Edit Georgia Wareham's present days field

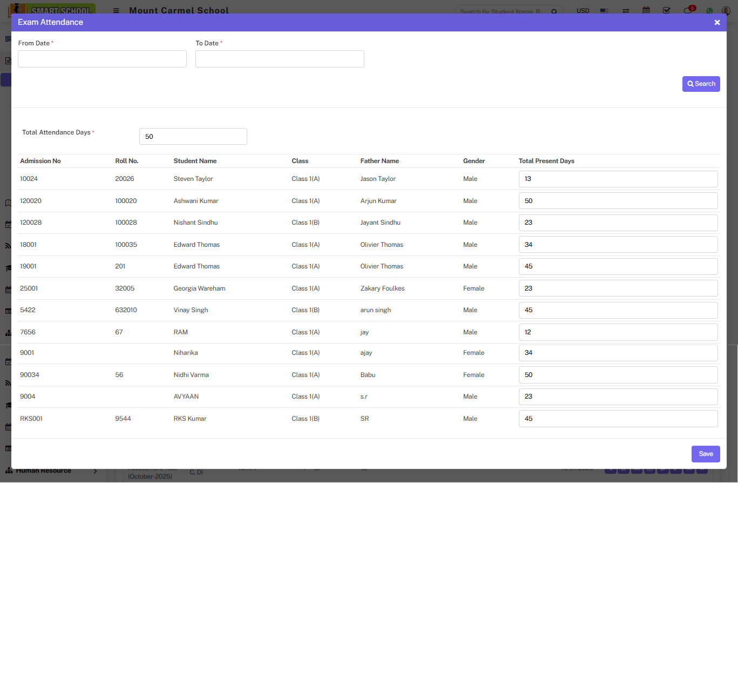point(618,288)
